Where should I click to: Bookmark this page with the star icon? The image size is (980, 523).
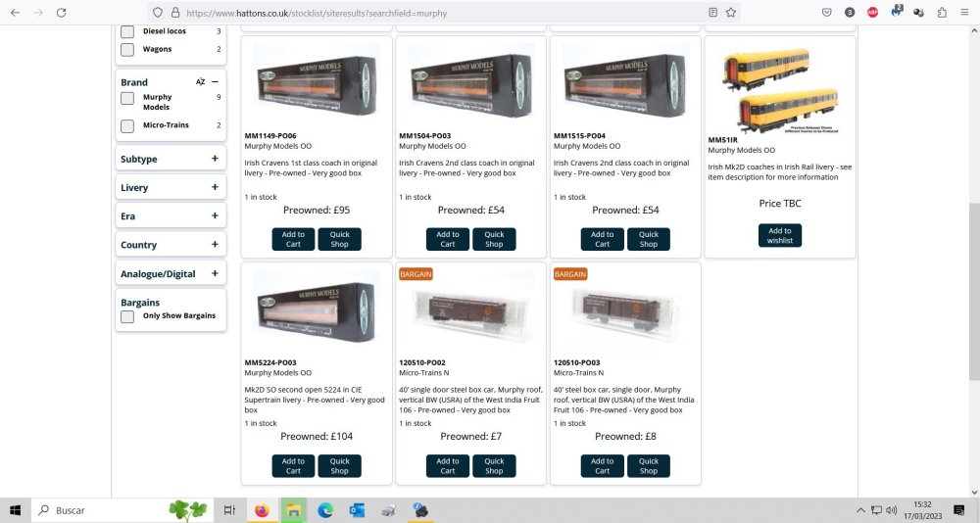tap(731, 13)
